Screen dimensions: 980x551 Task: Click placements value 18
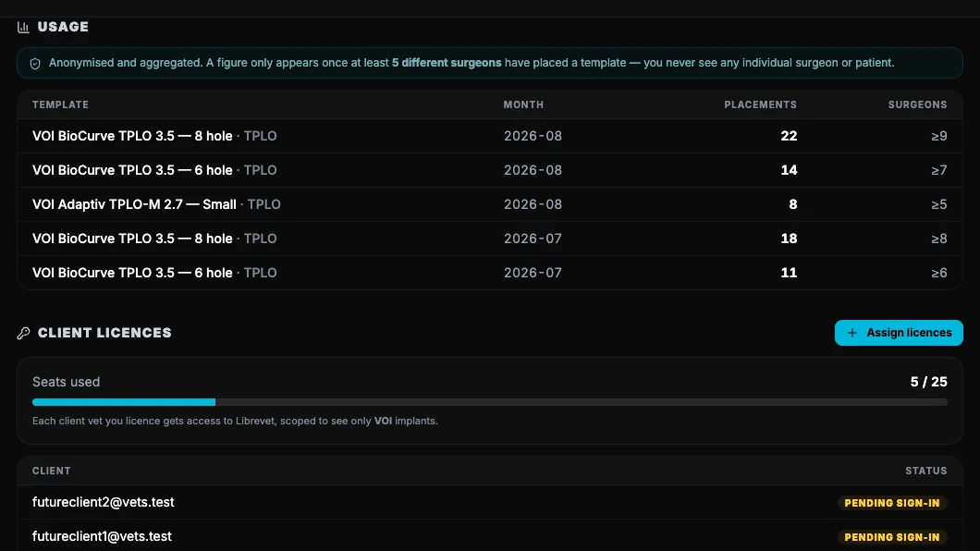pyautogui.click(x=789, y=239)
